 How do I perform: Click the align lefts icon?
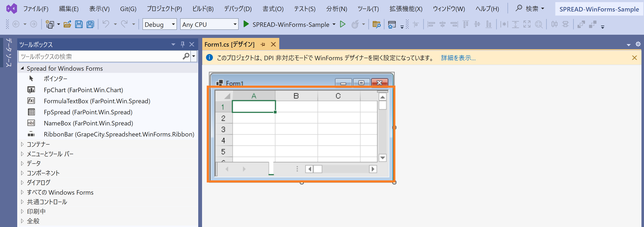[x=431, y=24]
